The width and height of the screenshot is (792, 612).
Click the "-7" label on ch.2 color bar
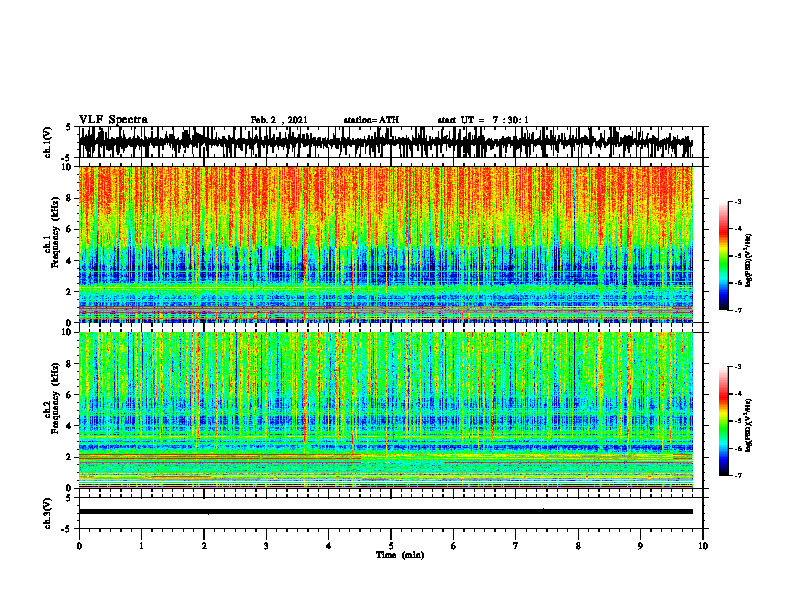pos(738,476)
